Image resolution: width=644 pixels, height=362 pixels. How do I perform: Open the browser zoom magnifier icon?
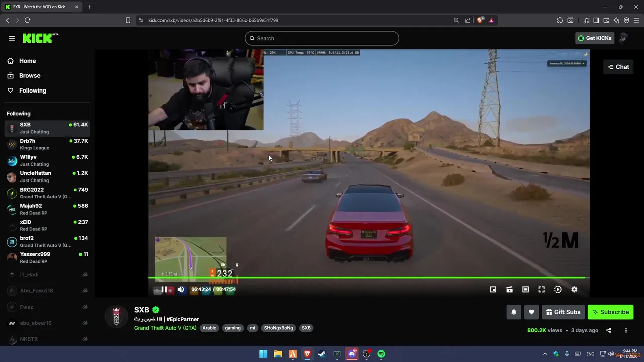(x=456, y=20)
